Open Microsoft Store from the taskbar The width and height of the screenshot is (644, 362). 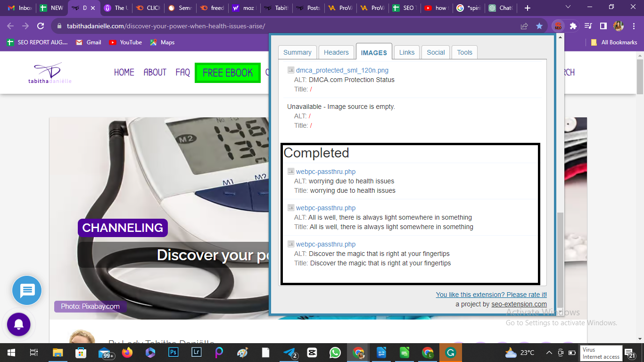[81, 353]
